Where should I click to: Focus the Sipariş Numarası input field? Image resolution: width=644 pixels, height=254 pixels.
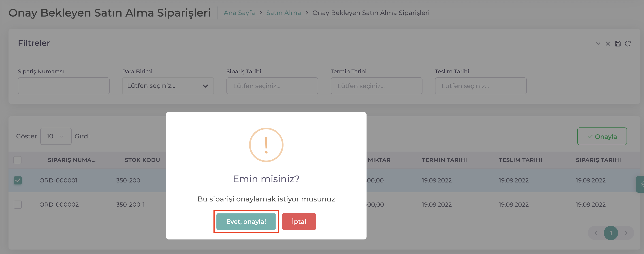pyautogui.click(x=64, y=86)
